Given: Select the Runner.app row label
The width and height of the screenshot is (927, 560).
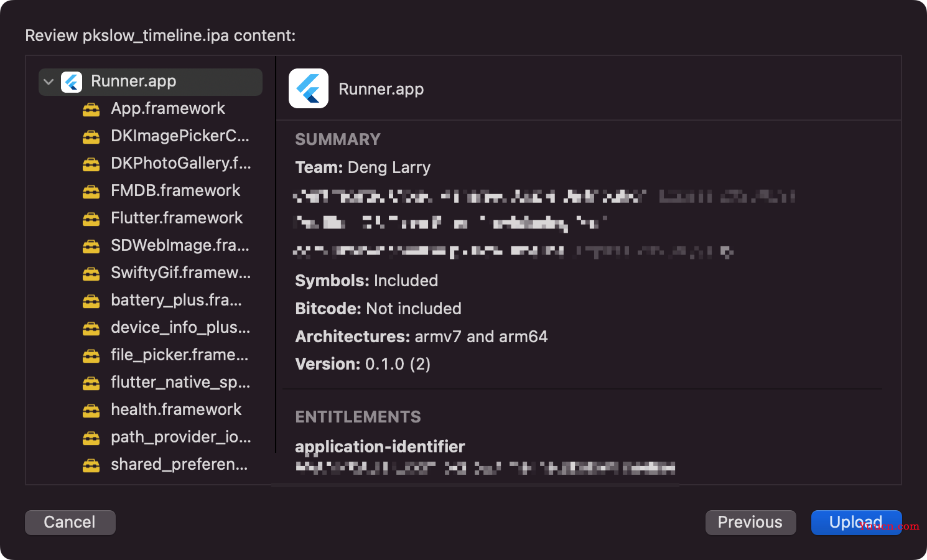Looking at the screenshot, I should tap(133, 82).
